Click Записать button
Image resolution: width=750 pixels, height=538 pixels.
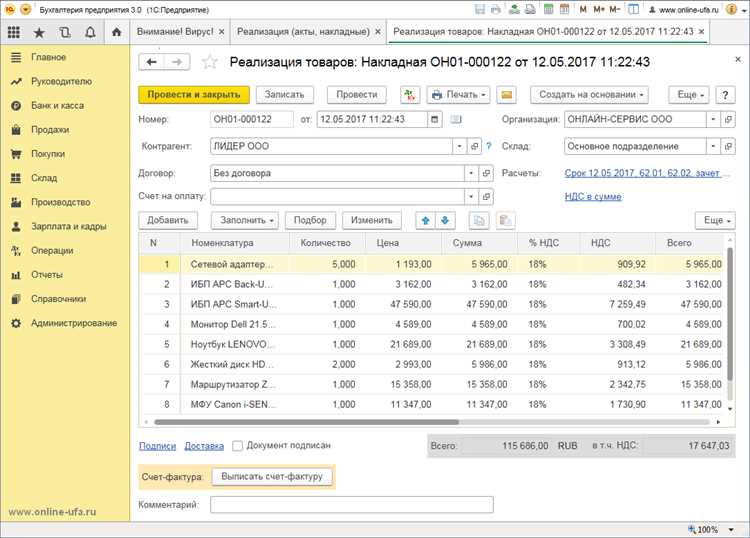[285, 95]
